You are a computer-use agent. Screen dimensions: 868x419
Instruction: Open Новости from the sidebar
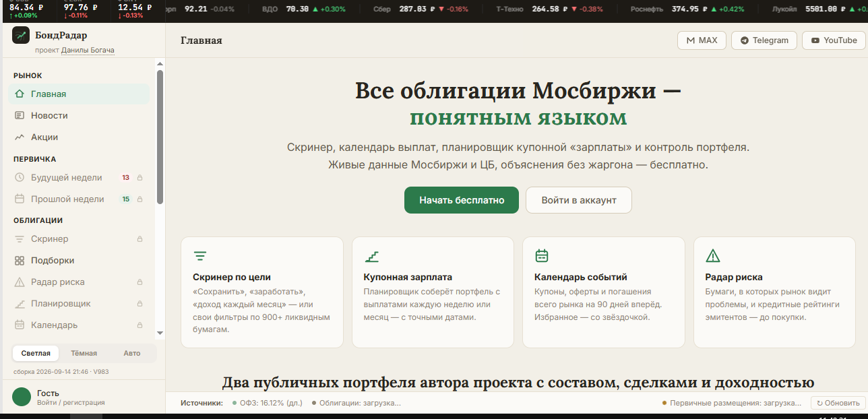[x=79, y=115]
